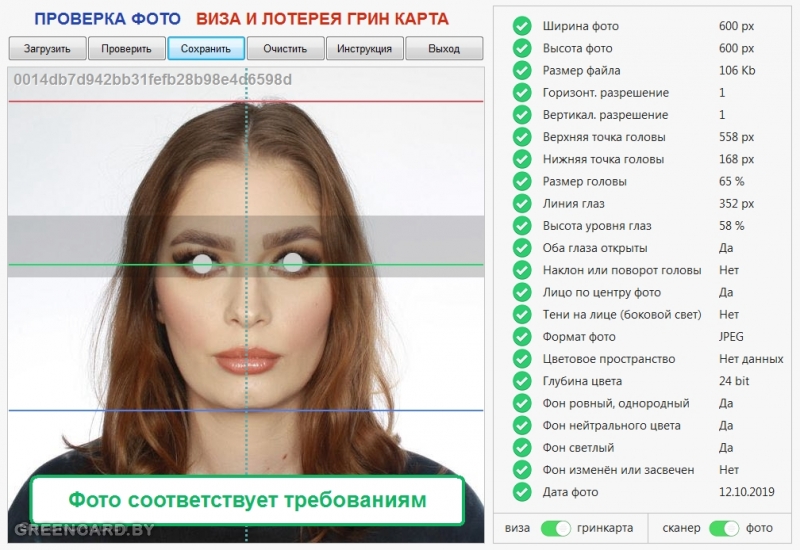Image resolution: width=800 pixels, height=550 pixels.
Task: Click checkmark icon next to Высота фото
Action: point(522,48)
